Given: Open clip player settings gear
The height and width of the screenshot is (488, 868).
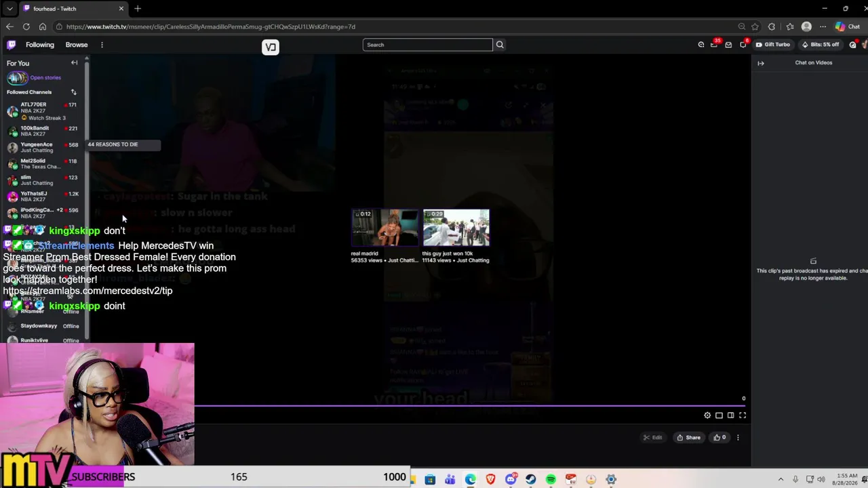Looking at the screenshot, I should click(707, 415).
